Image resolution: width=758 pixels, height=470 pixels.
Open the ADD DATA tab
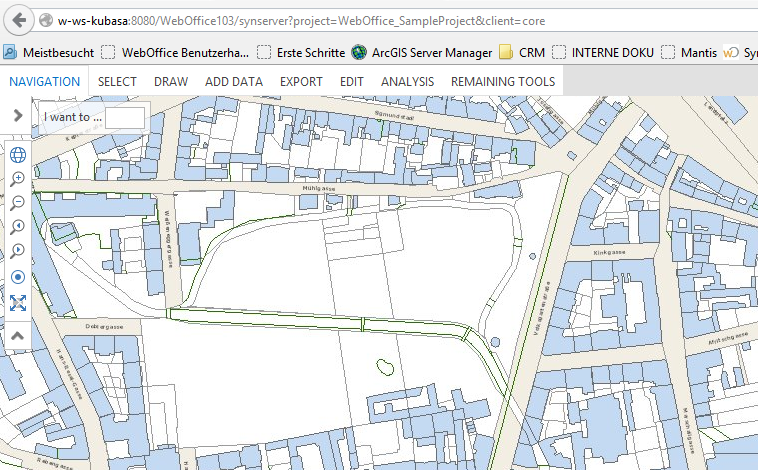coord(234,81)
